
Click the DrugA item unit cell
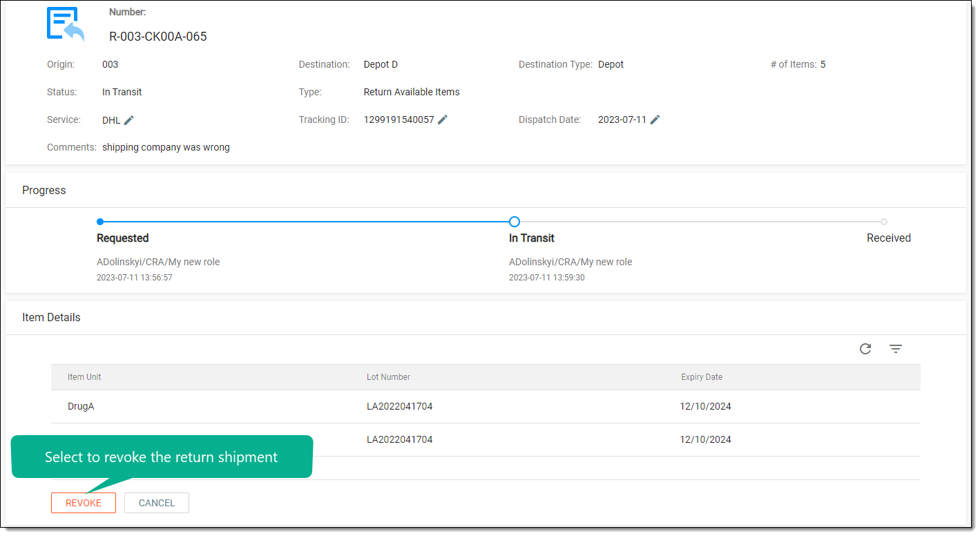point(81,406)
